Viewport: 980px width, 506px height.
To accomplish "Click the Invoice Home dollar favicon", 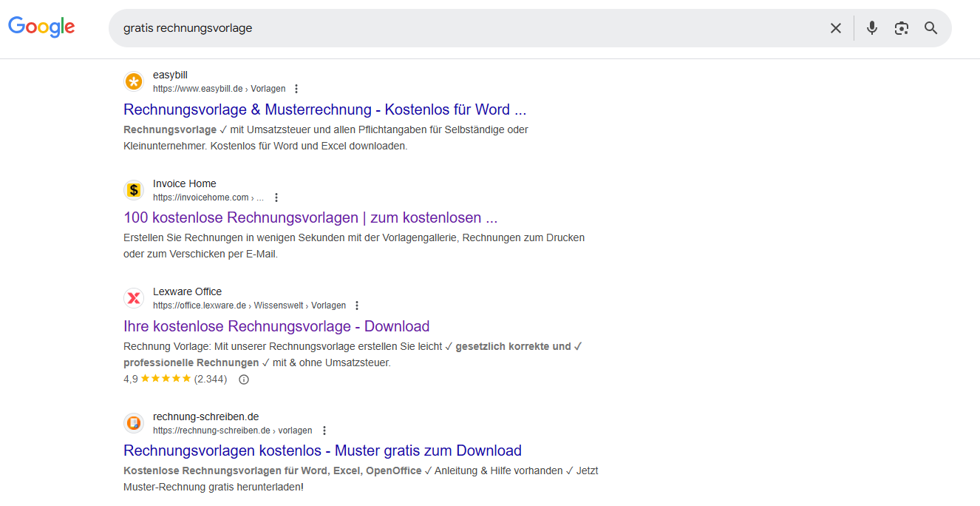I will coord(134,190).
